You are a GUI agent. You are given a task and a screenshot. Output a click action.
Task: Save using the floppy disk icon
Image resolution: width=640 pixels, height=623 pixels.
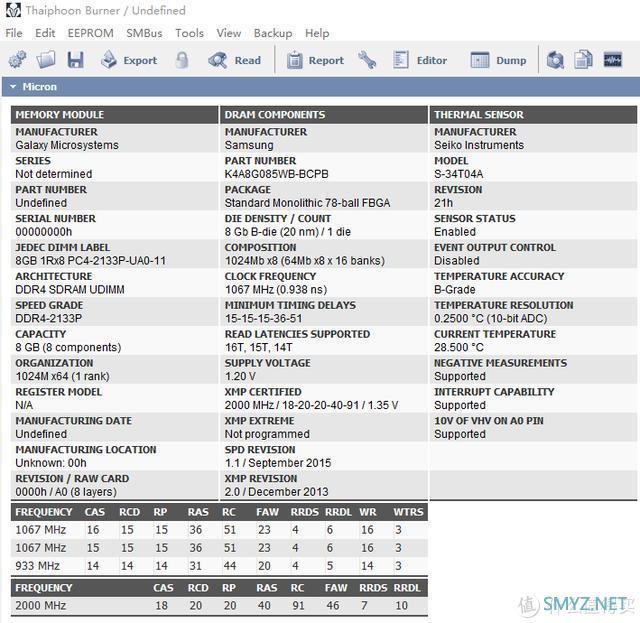tap(76, 60)
